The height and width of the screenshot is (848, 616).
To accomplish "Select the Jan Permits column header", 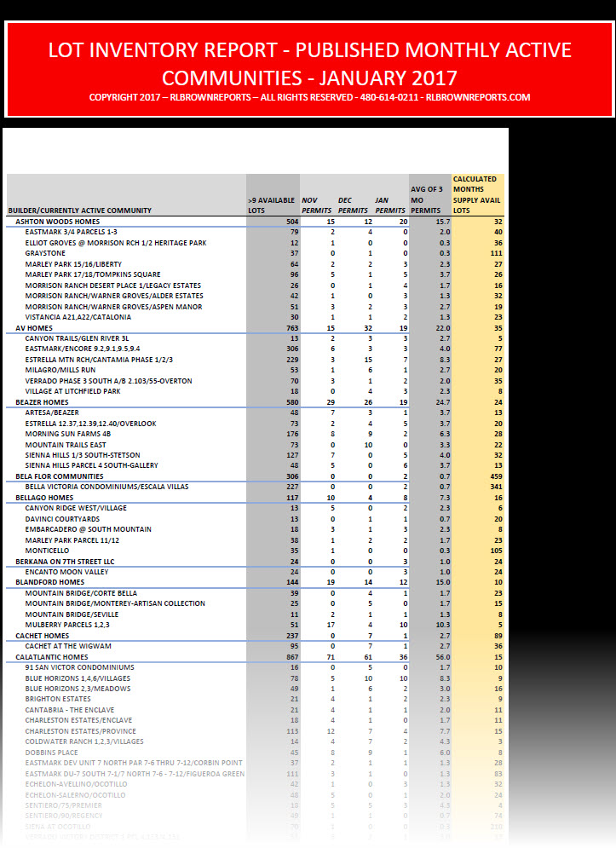I will (389, 205).
